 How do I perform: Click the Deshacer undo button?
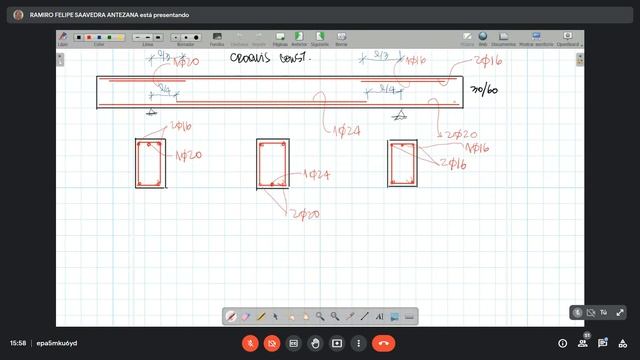coord(239,39)
